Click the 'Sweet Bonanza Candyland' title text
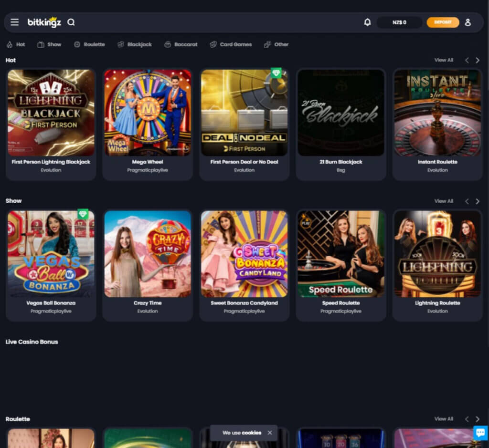 244,303
